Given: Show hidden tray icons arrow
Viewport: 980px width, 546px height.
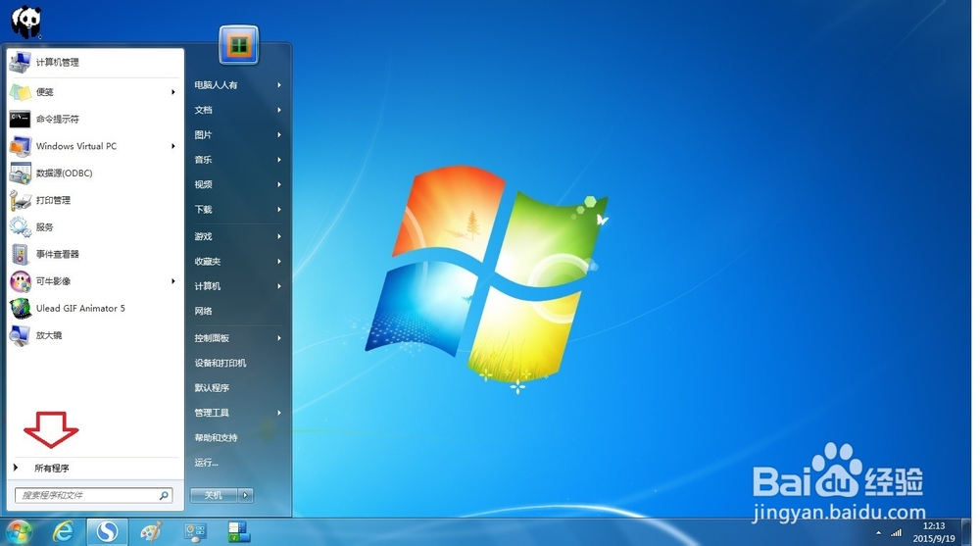Looking at the screenshot, I should coord(878,533).
